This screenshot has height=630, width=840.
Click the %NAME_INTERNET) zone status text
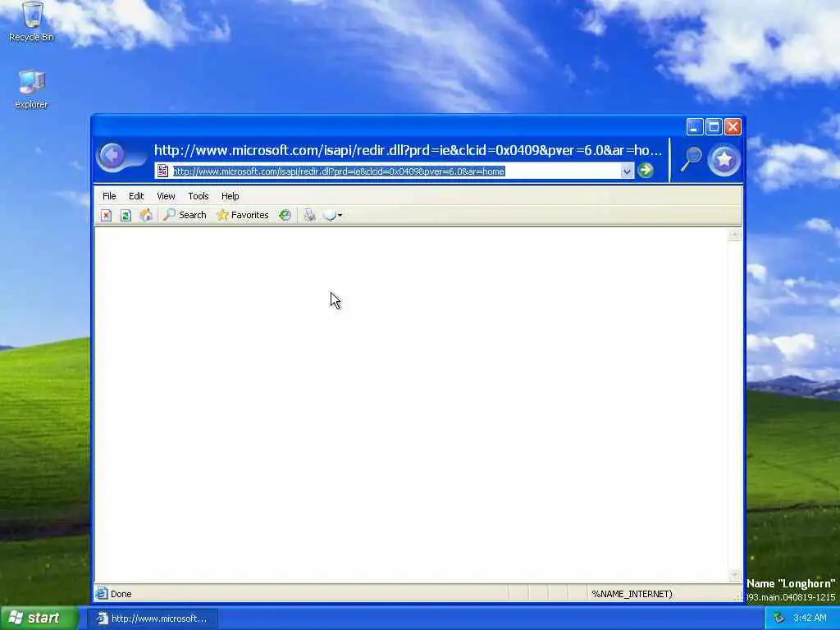632,594
